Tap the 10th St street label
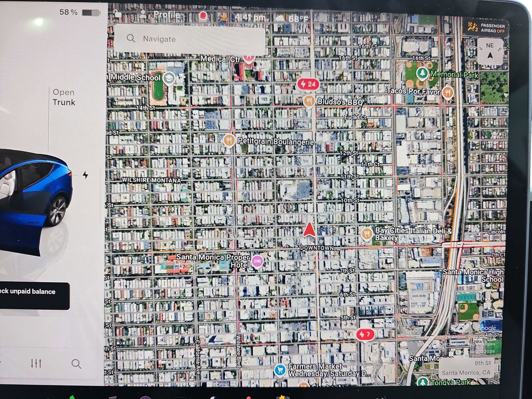532x399 pixels. point(350,200)
